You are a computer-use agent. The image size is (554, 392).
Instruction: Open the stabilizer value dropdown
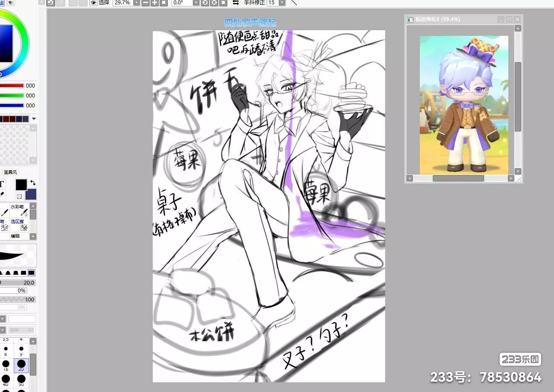tap(282, 3)
